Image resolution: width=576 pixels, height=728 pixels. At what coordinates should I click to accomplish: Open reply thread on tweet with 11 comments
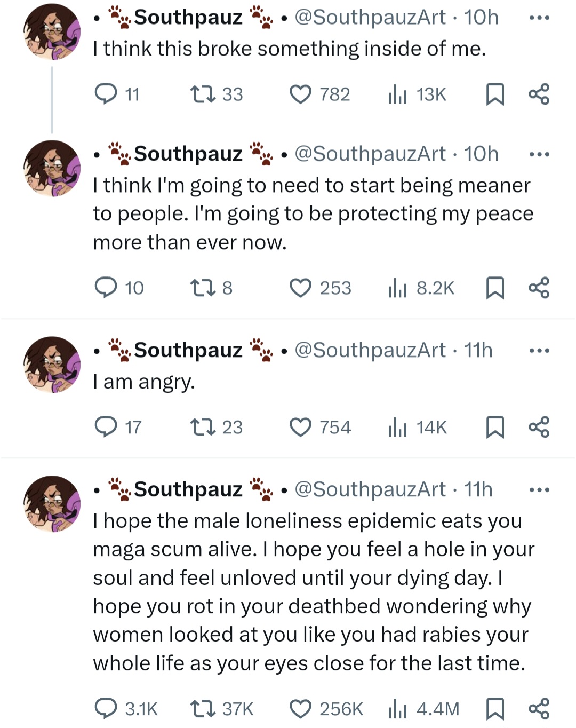(106, 95)
